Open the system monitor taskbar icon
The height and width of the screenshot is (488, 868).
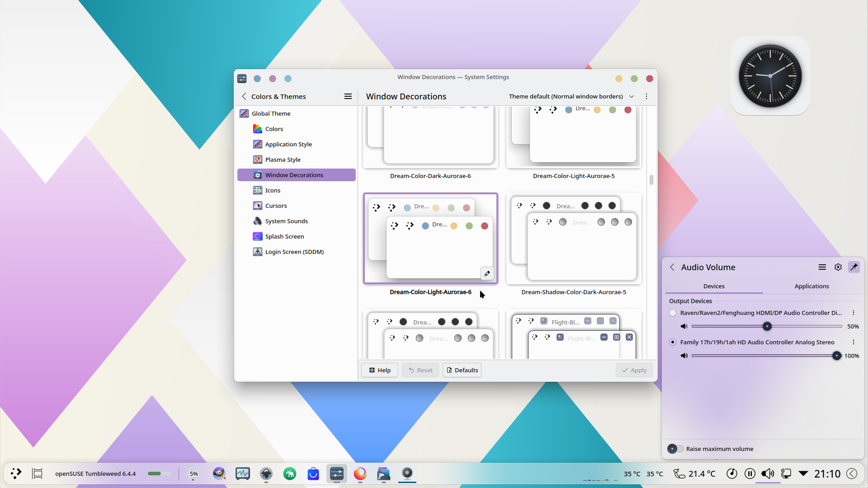243,474
